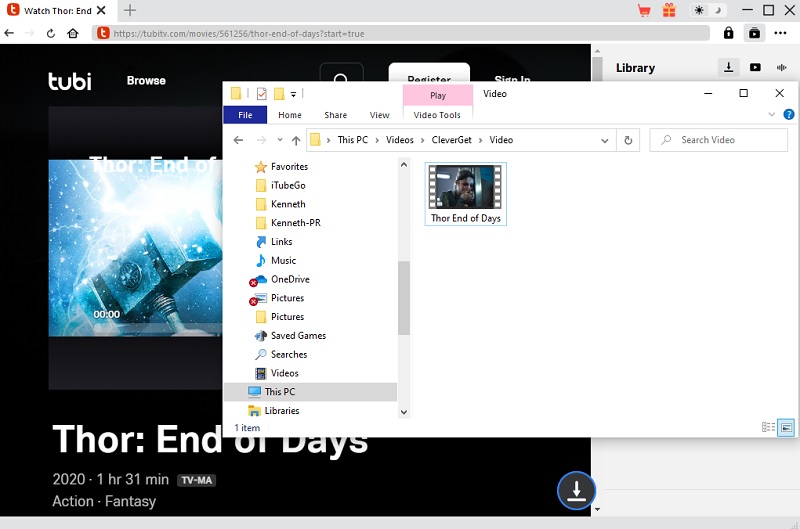Click navigation pane scroll down arrow
The width and height of the screenshot is (800, 529).
[x=404, y=412]
